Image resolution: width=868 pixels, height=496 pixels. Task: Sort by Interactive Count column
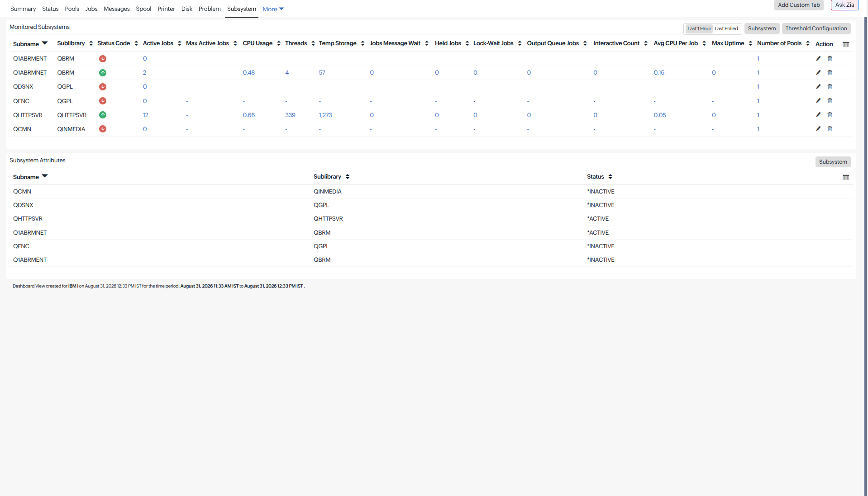(620, 43)
